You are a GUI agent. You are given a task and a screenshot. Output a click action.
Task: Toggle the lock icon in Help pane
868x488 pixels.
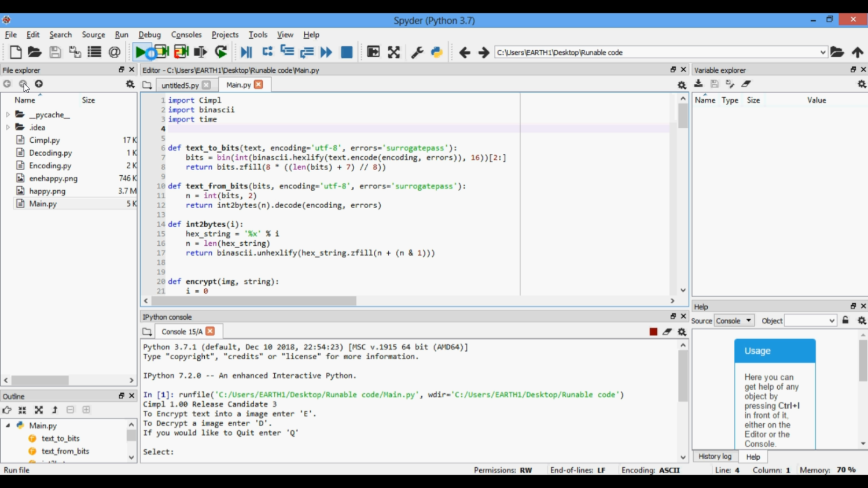click(x=845, y=320)
